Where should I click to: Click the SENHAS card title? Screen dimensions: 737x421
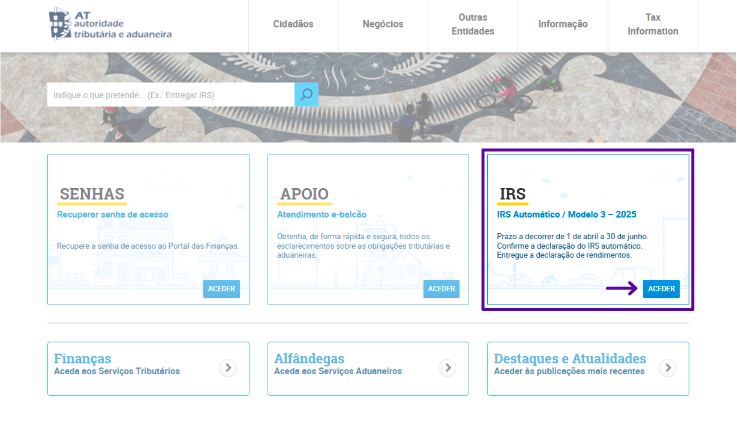click(92, 194)
